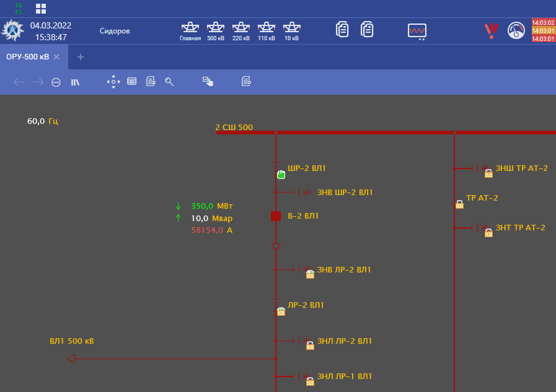Image resolution: width=556 pixels, height=392 pixels.
Task: Close the ОРУ-500 кВ tab
Action: click(x=56, y=57)
